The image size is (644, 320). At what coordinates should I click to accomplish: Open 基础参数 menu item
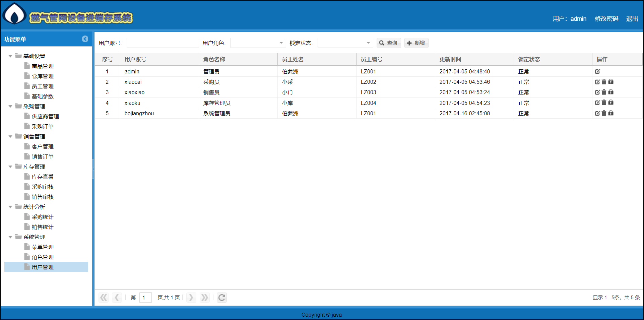click(43, 96)
